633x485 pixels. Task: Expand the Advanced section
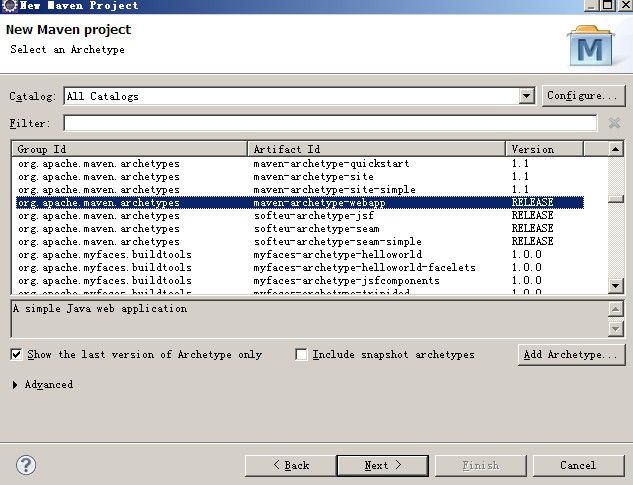click(x=15, y=384)
